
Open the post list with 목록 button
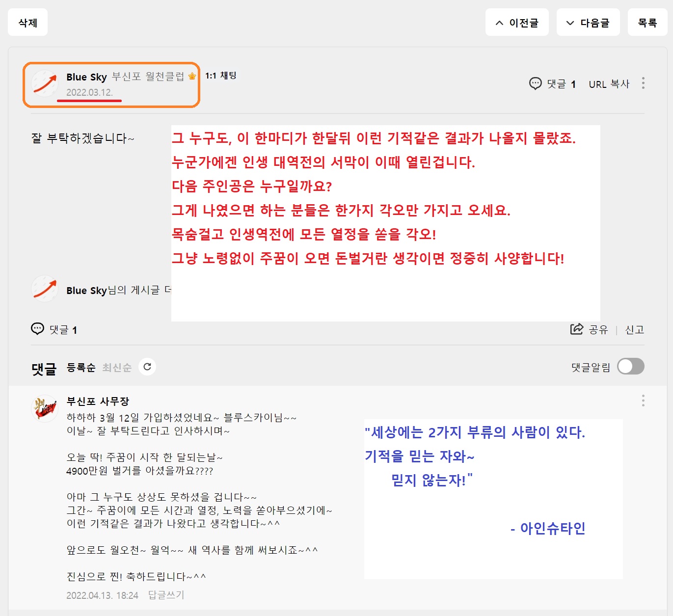click(x=647, y=23)
